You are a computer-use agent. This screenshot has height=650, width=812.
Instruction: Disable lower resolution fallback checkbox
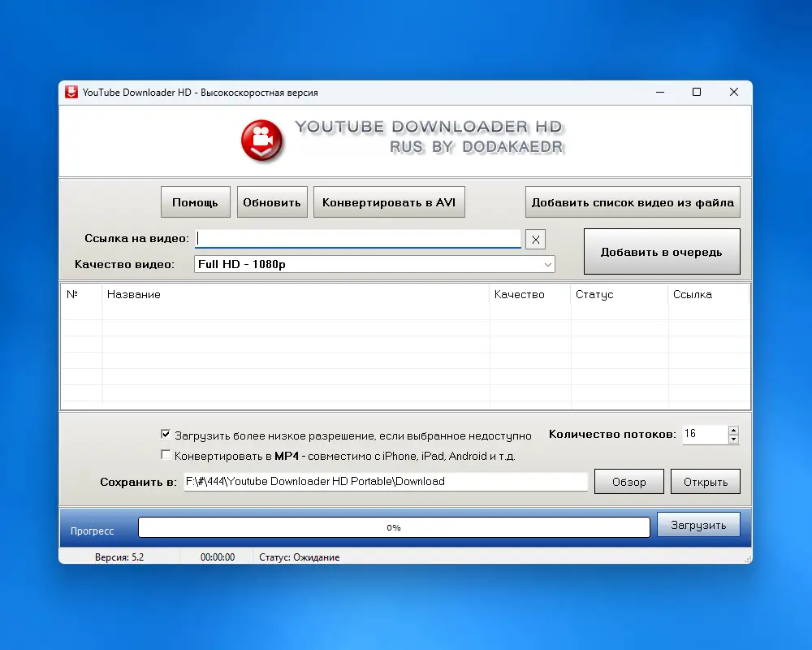click(166, 434)
